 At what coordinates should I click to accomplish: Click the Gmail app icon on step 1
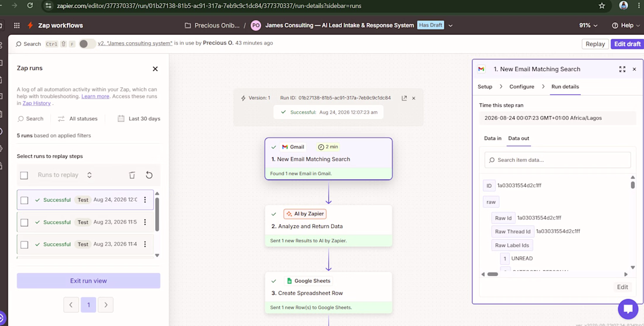click(x=285, y=147)
